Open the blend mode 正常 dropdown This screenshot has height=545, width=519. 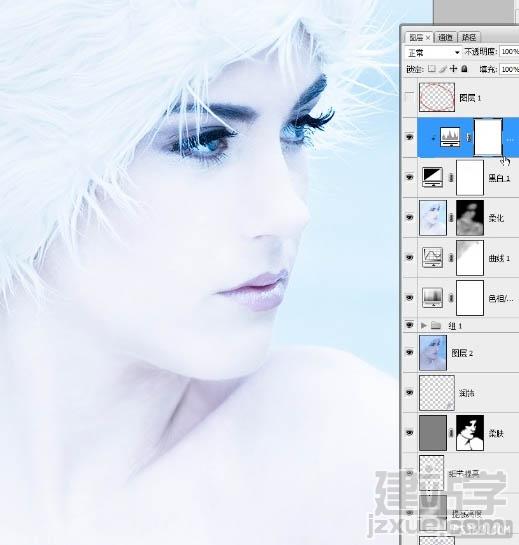433,52
